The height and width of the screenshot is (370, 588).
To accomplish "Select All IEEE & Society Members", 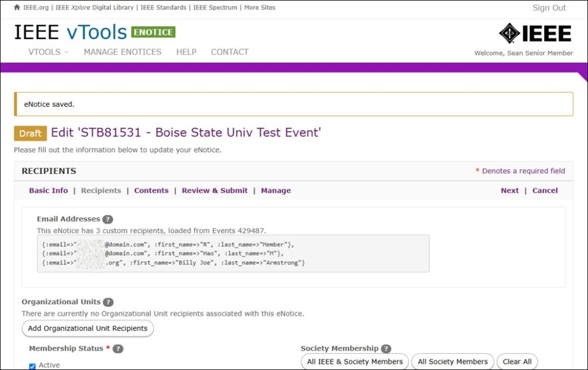I will coord(355,362).
